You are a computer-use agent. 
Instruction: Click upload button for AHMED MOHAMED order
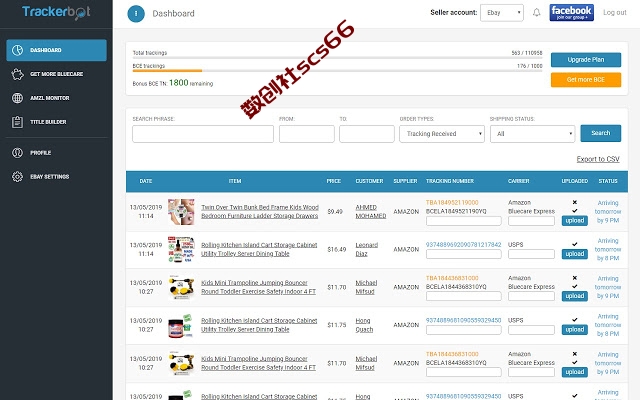click(x=575, y=221)
